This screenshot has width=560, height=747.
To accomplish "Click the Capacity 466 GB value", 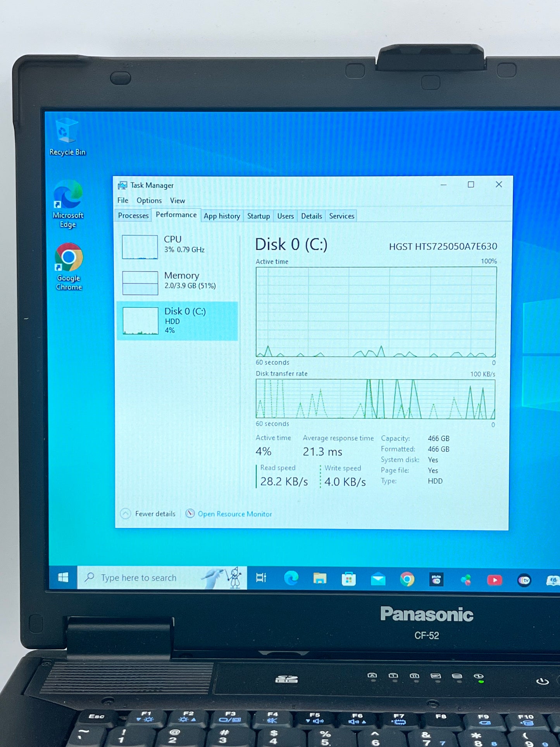I will pyautogui.click(x=439, y=438).
